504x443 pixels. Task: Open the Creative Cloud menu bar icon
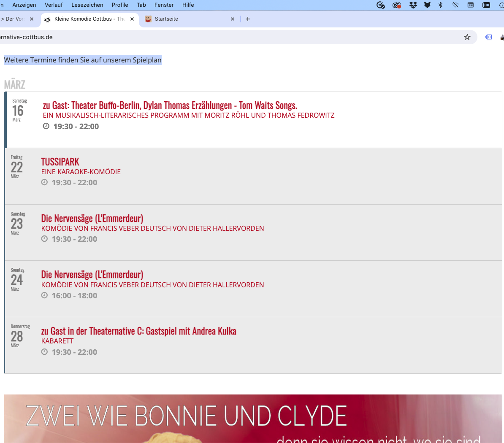(396, 5)
